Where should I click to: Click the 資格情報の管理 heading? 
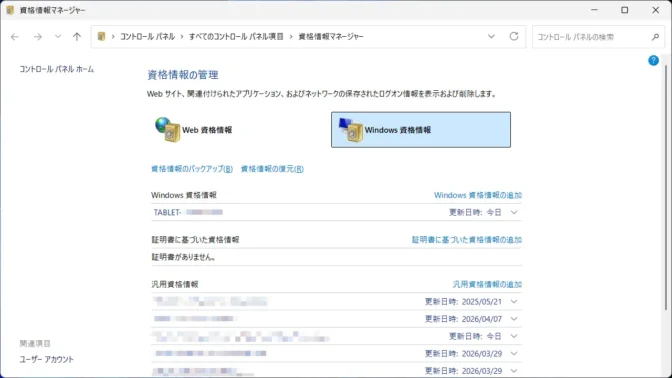183,75
